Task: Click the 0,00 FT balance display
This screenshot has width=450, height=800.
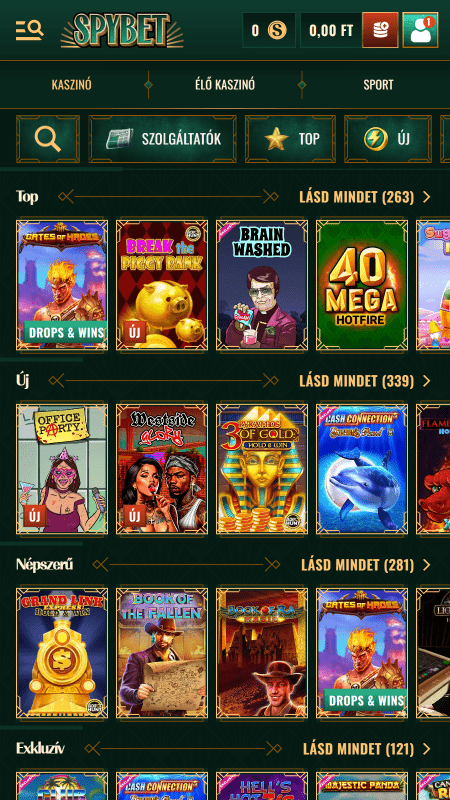Action: pos(331,31)
